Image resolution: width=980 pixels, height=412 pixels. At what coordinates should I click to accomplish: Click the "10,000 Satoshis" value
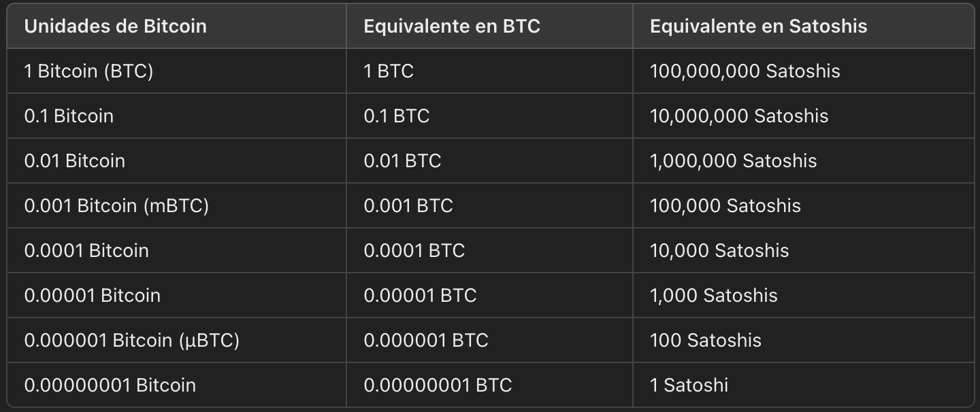719,251
